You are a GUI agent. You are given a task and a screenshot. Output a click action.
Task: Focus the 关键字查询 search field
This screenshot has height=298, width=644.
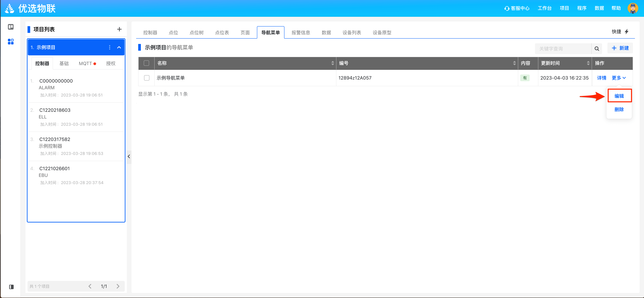point(563,48)
